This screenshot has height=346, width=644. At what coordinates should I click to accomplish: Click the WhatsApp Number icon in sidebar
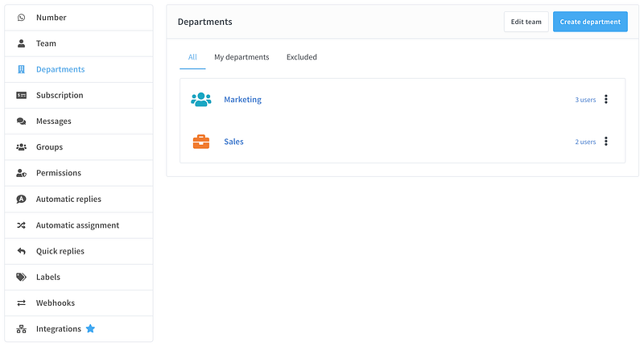pos(21,18)
